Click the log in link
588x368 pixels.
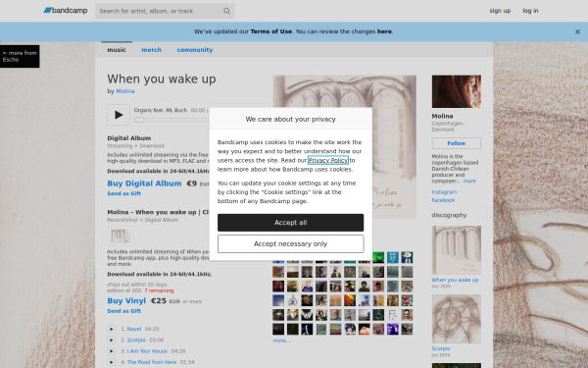[x=530, y=11]
